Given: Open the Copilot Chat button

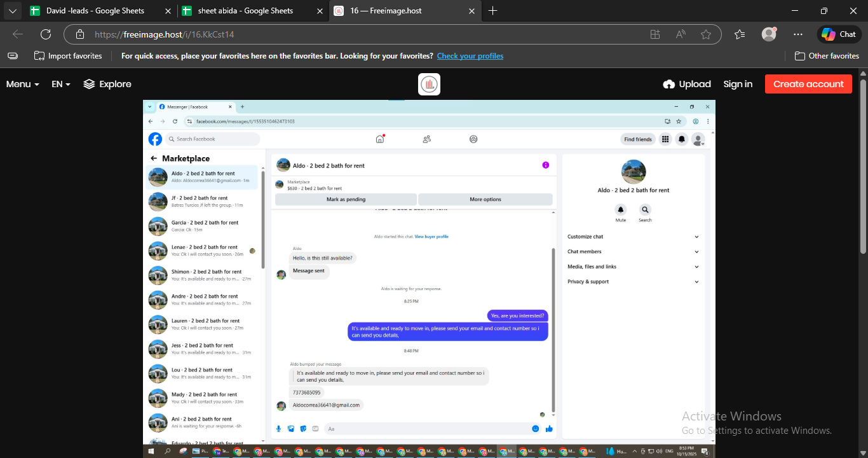Looking at the screenshot, I should pos(839,34).
